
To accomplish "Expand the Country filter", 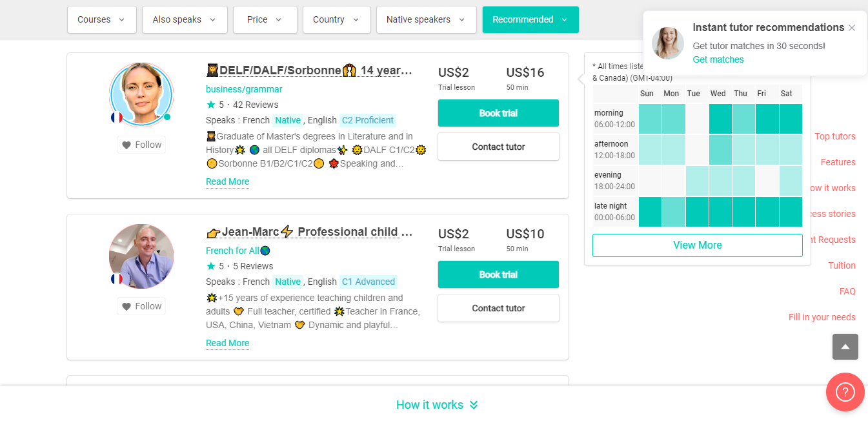I will (336, 19).
